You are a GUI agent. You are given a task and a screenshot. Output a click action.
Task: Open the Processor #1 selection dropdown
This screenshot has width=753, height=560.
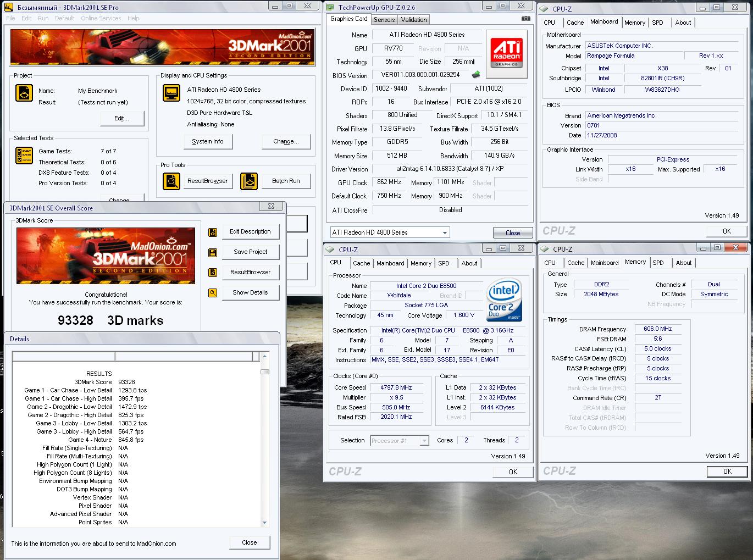pyautogui.click(x=424, y=441)
